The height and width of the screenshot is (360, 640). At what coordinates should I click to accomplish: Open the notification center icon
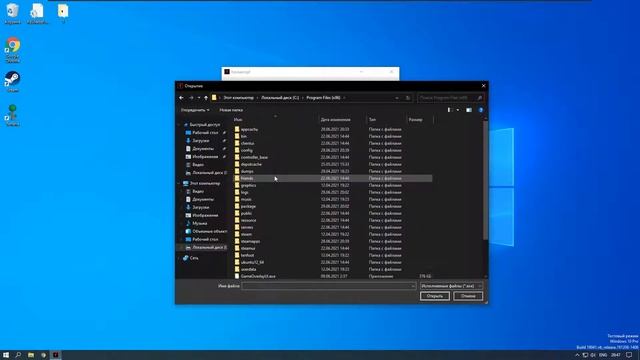click(x=629, y=355)
